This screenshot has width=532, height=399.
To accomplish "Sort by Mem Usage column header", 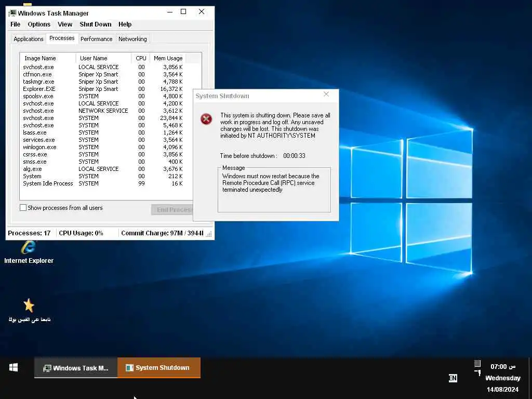I will 168,58.
